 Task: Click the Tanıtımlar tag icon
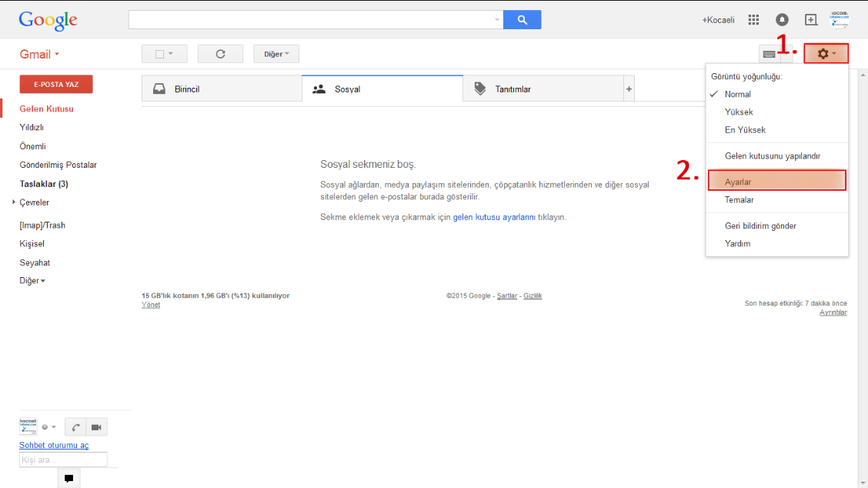[x=480, y=89]
